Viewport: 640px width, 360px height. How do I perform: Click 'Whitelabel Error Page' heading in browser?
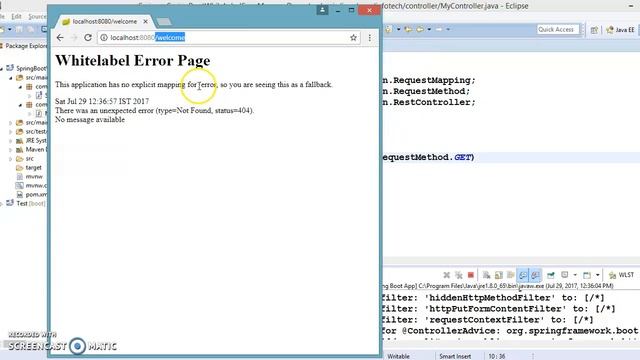click(133, 60)
